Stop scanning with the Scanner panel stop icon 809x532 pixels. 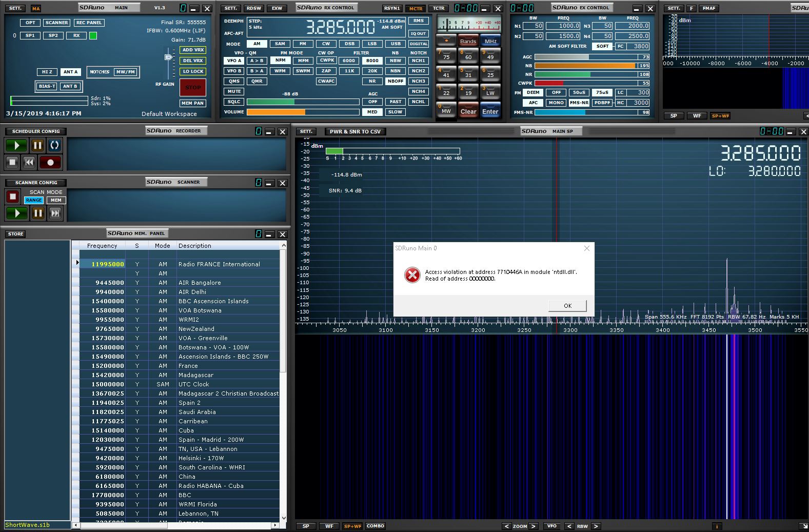13,196
